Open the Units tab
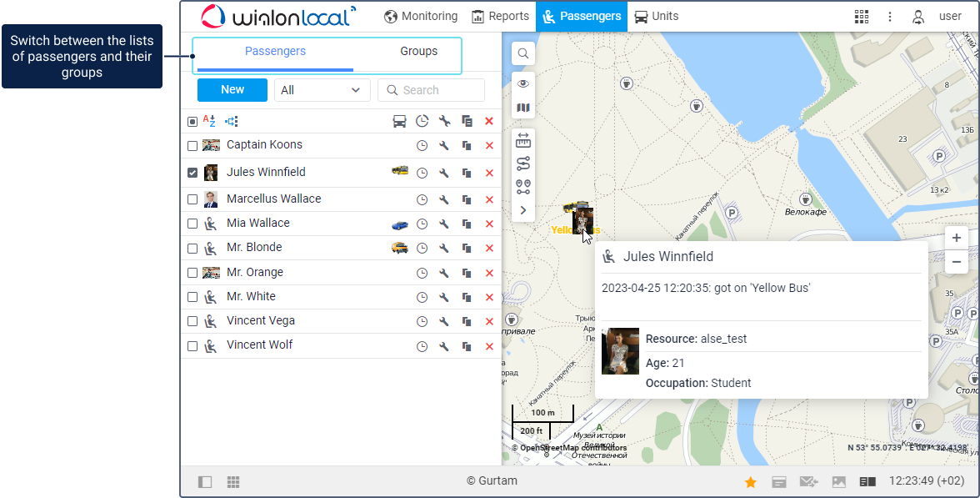The image size is (980, 498). click(656, 17)
